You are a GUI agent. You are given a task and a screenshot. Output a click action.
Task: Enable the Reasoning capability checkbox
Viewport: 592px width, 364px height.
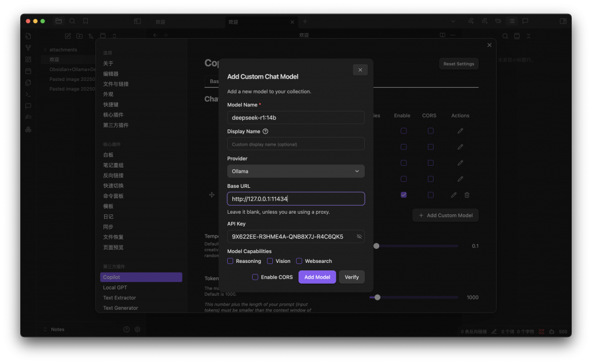pos(231,261)
